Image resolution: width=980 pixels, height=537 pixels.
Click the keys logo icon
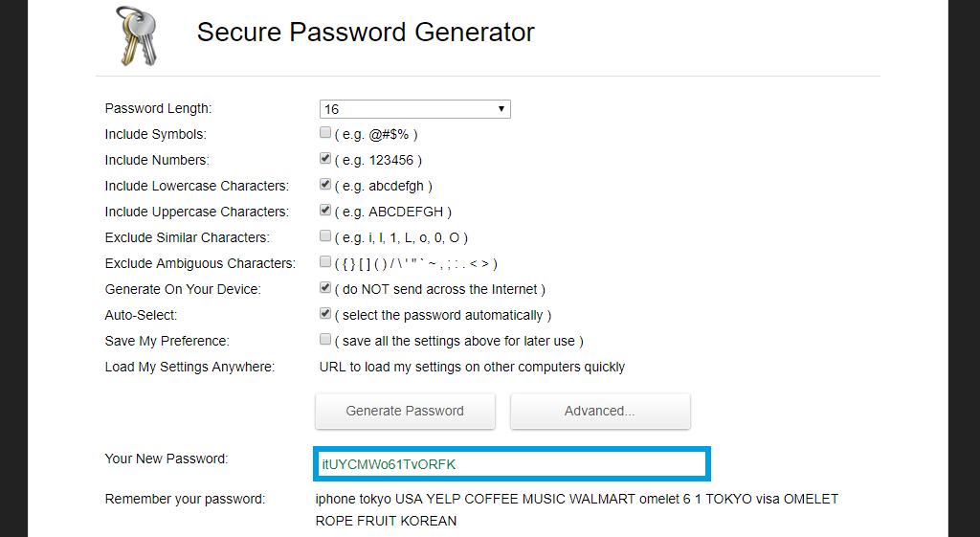click(134, 34)
